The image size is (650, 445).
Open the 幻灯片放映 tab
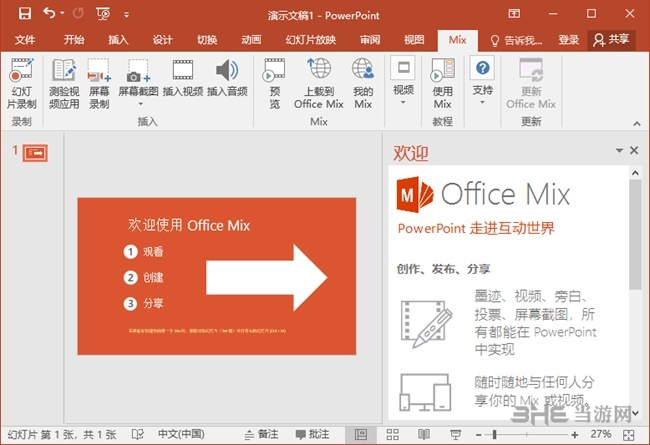[x=310, y=40]
